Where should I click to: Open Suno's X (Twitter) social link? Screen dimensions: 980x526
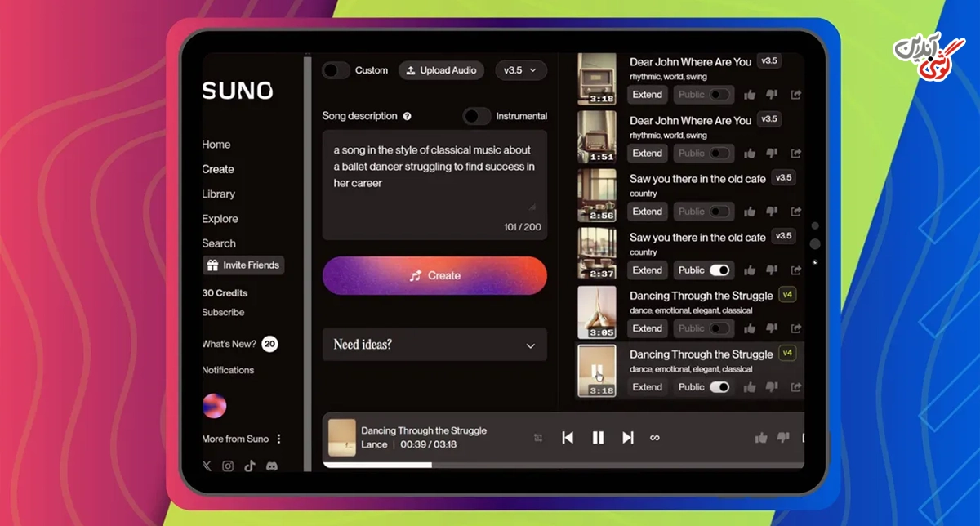pyautogui.click(x=207, y=466)
